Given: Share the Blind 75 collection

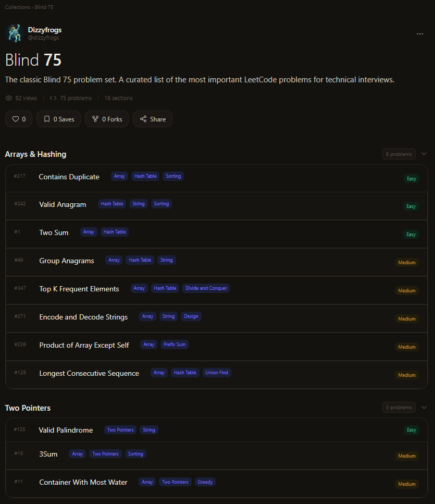Looking at the screenshot, I should click(152, 119).
